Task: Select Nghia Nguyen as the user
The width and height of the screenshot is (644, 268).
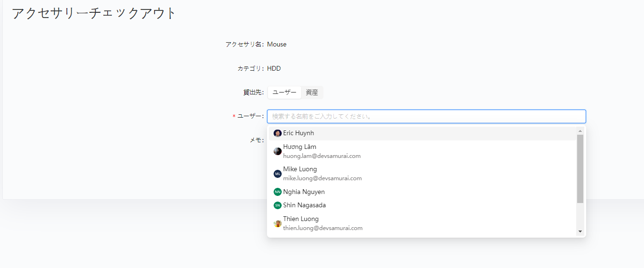Action: (304, 192)
